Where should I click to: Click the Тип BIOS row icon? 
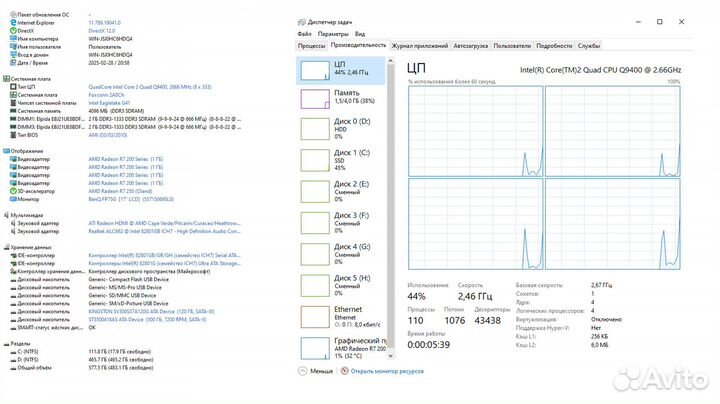pos(13,135)
